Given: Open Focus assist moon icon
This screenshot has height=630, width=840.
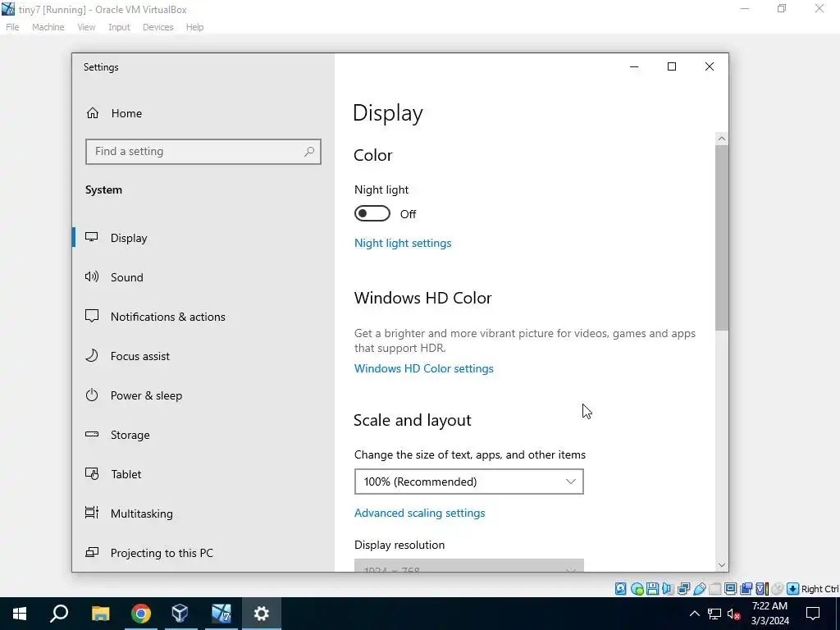Looking at the screenshot, I should pos(92,355).
